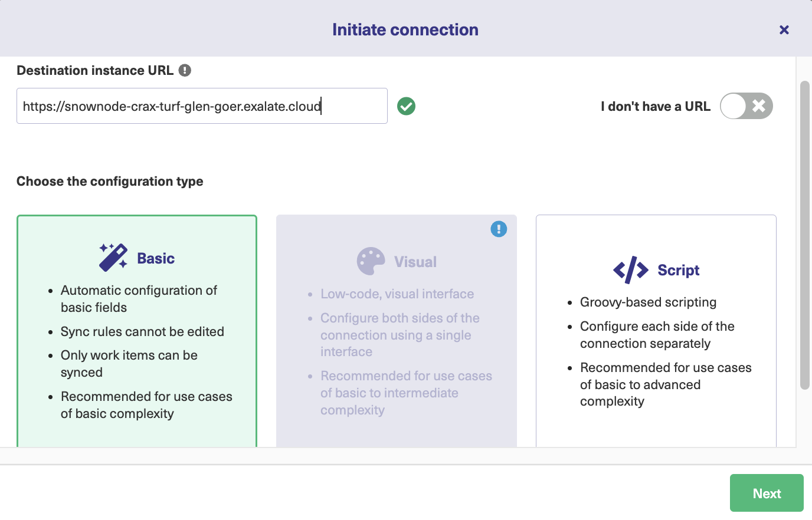Viewport: 812px width, 520px height.
Task: Click Automatic configuration of basic fields text
Action: click(139, 299)
